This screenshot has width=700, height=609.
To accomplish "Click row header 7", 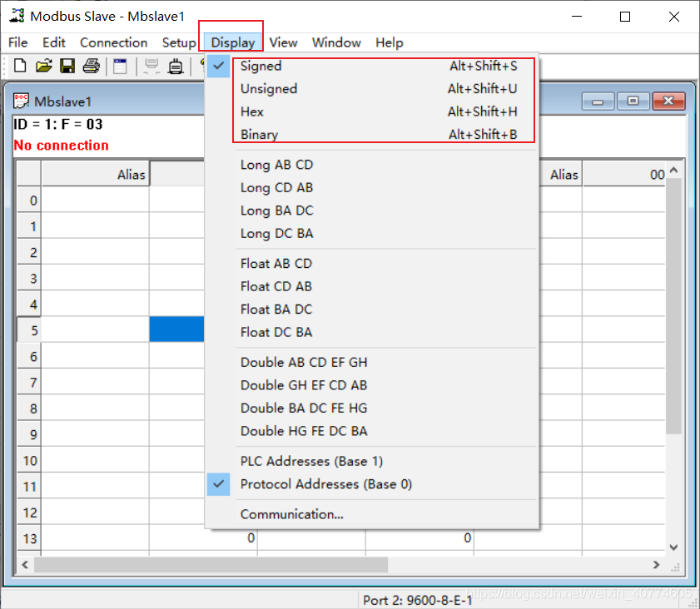I will click(29, 383).
